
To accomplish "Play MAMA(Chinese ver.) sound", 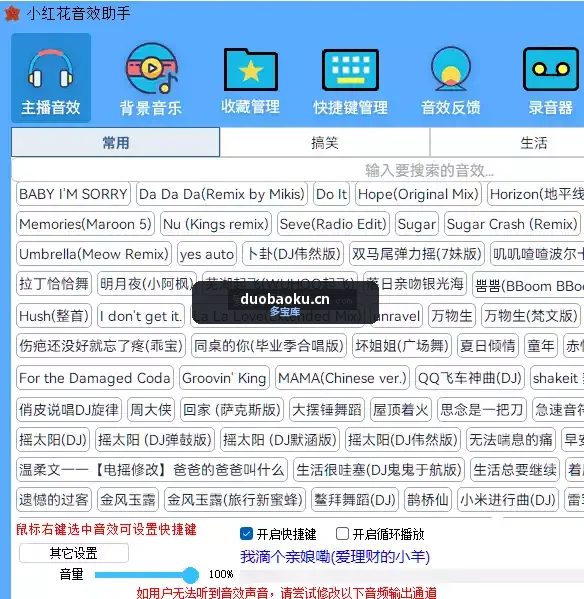I will pos(342,378).
